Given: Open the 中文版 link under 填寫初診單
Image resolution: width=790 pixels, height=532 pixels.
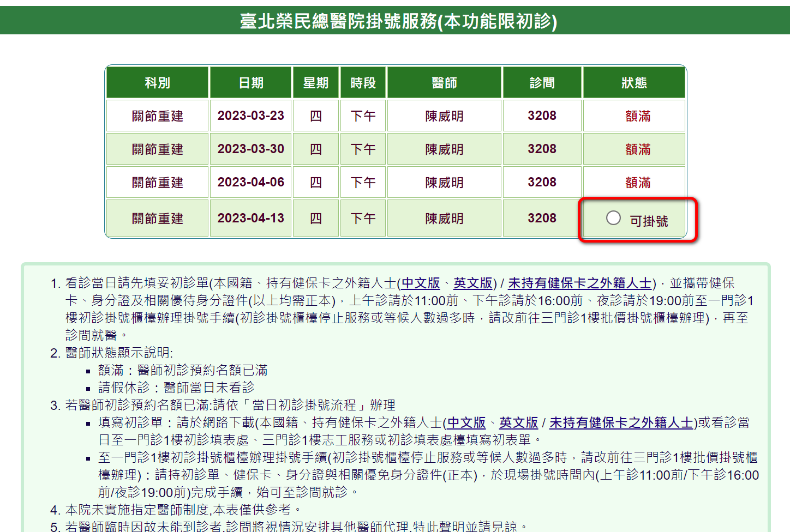Looking at the screenshot, I should point(466,423).
